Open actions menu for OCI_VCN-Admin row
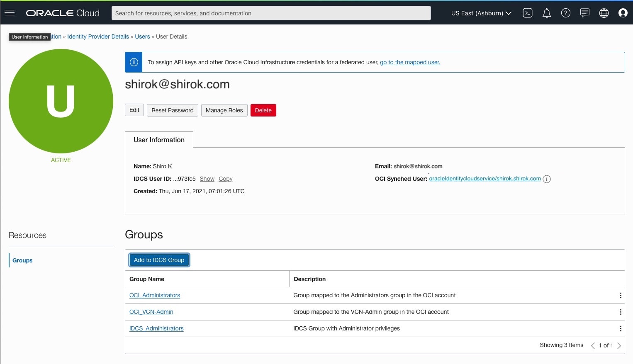This screenshot has width=633, height=364. (621, 312)
